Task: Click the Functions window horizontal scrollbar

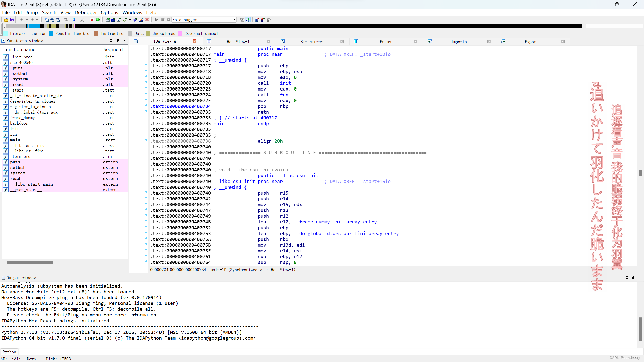Action: (30, 262)
